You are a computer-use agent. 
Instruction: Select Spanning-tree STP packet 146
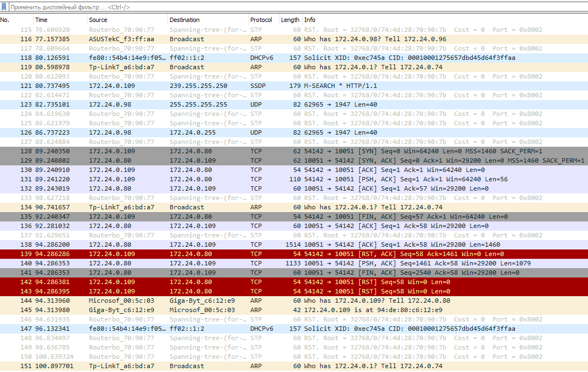click(220, 319)
